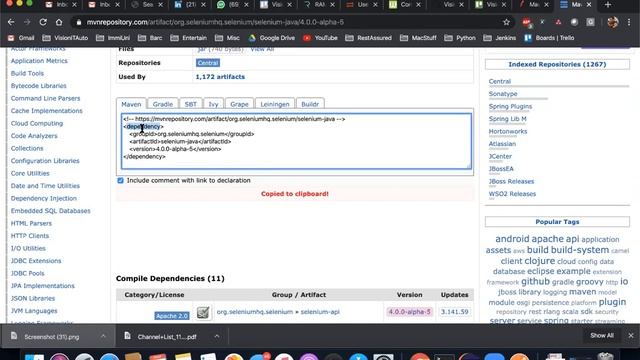Image resolution: width=640 pixels, height=360 pixels.
Task: Open the org.seleniumhq.selenium group link
Action: 255,312
